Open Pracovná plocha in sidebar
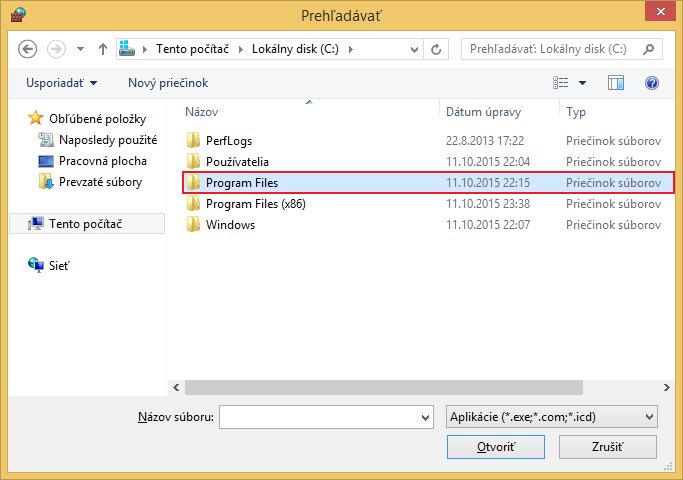 click(x=103, y=161)
